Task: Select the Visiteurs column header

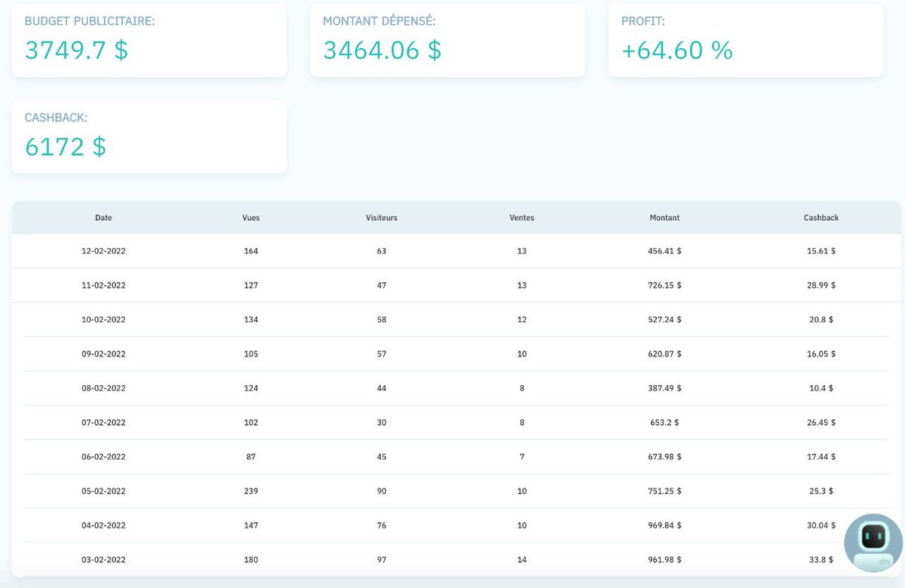Action: [x=382, y=218]
